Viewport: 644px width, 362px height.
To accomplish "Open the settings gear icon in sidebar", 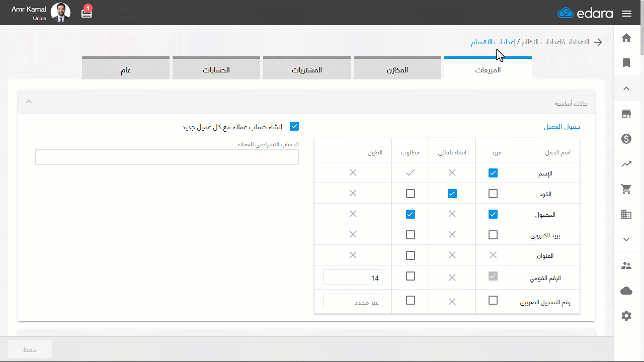I will click(x=626, y=316).
